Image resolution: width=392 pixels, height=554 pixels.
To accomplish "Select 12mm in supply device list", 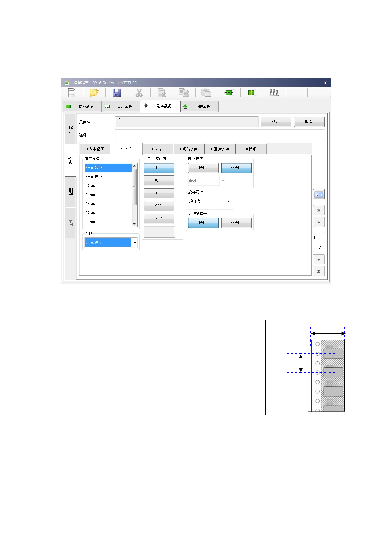I will pos(108,186).
